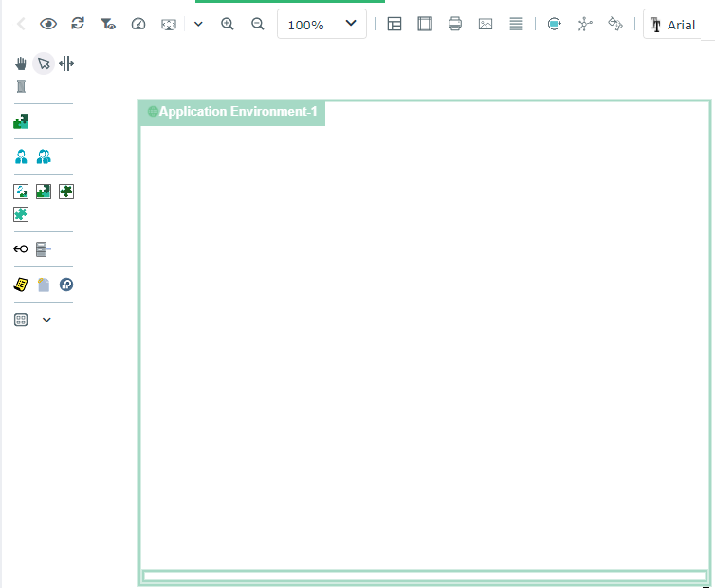Select the two-person group icon in palette
Image resolution: width=715 pixels, height=588 pixels.
tap(44, 156)
